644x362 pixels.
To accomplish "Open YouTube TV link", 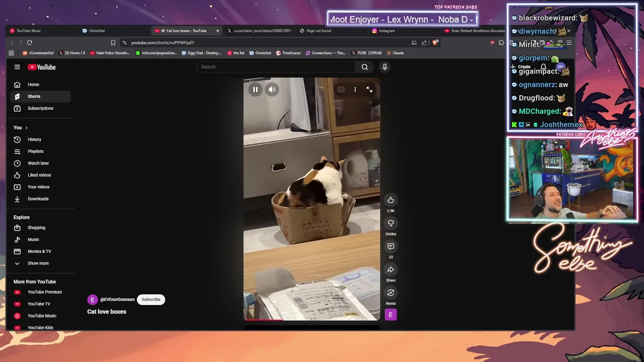I will coord(40,304).
